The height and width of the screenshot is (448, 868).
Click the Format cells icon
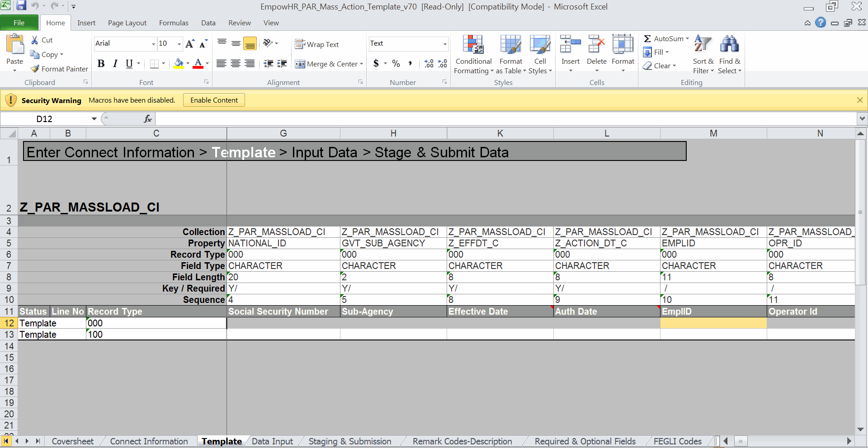pyautogui.click(x=623, y=44)
